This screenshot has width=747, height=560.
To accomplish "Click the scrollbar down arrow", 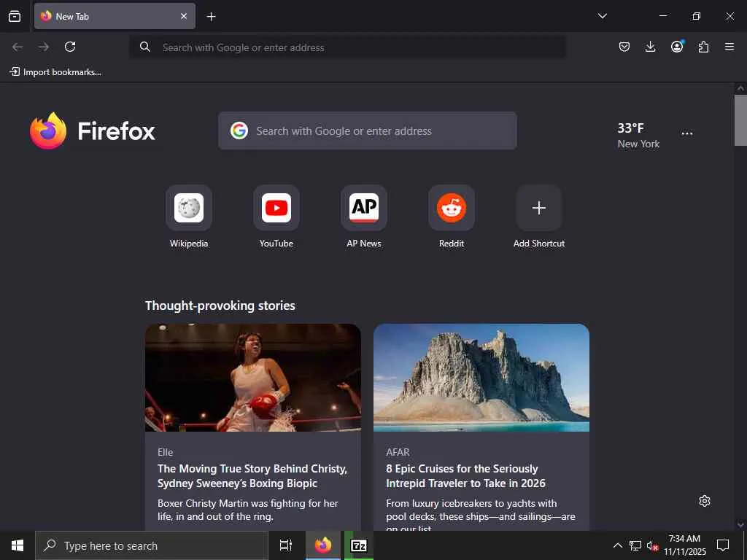I will (740, 525).
